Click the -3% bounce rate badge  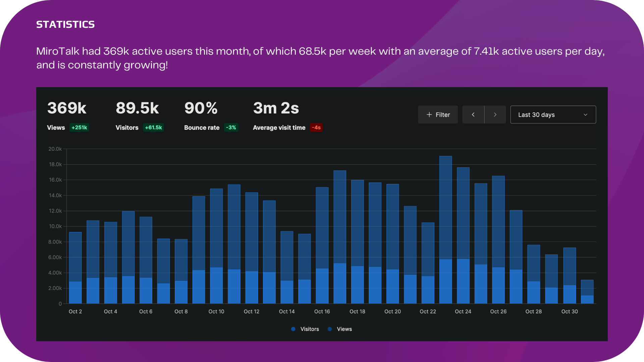[231, 127]
